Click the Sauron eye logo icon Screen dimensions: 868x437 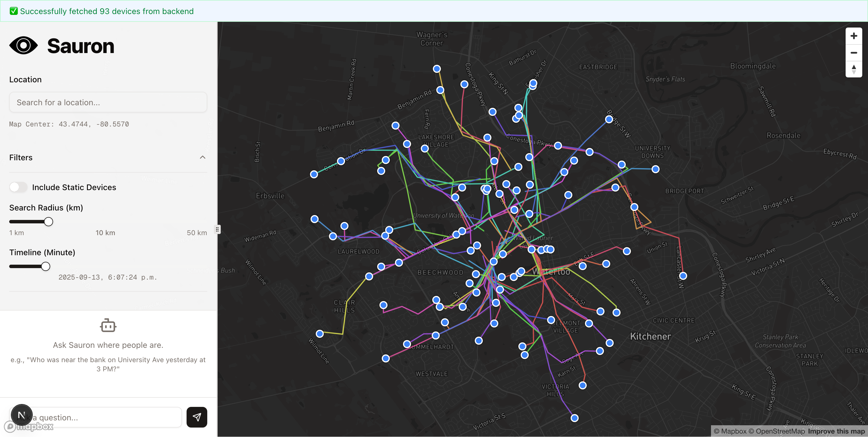23,46
